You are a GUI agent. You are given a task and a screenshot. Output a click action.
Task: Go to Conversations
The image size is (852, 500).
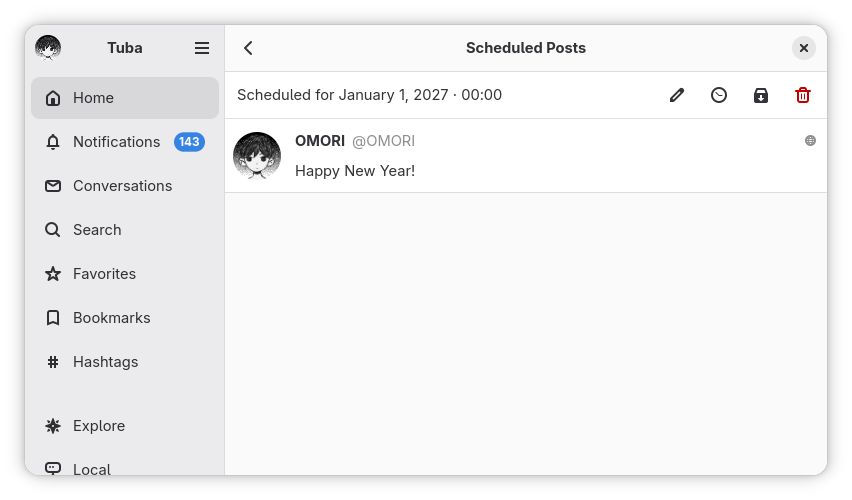(x=125, y=186)
